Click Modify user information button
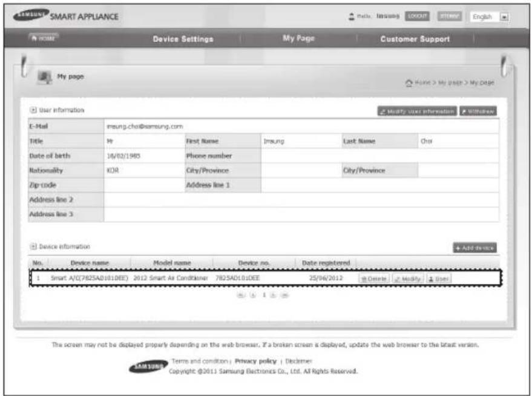The image size is (532, 396). pos(417,111)
